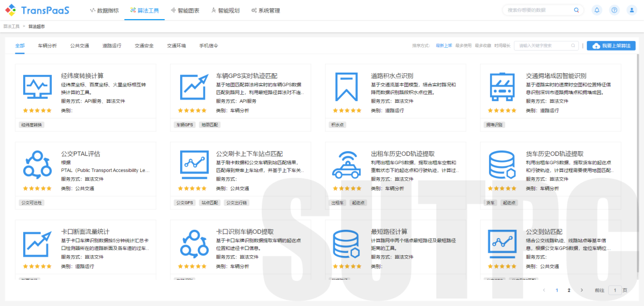Image resolution: width=644 pixels, height=306 pixels.
Task: Click the 积水点 tag
Action: [x=337, y=124]
